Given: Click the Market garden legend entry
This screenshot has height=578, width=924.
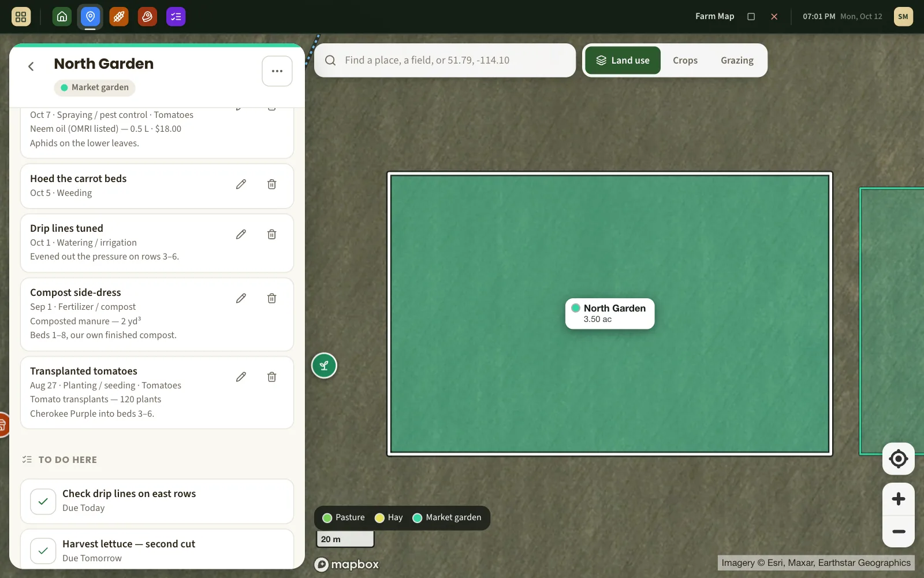Looking at the screenshot, I should (x=447, y=518).
